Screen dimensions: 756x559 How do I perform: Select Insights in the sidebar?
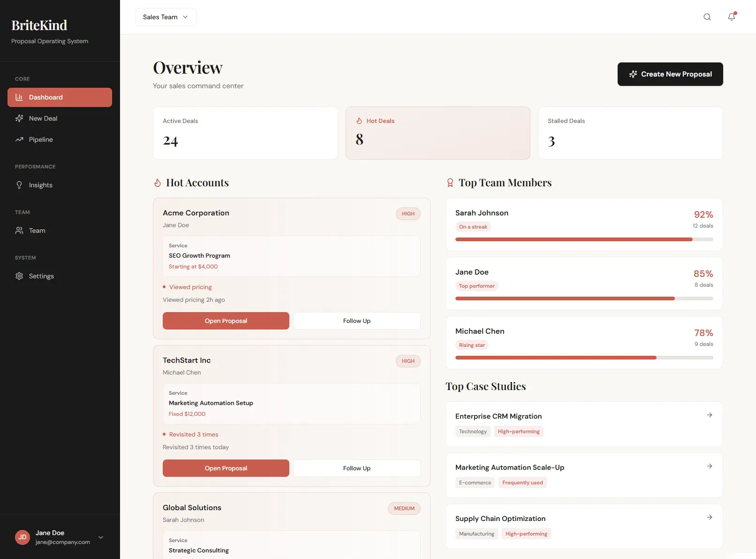(41, 185)
